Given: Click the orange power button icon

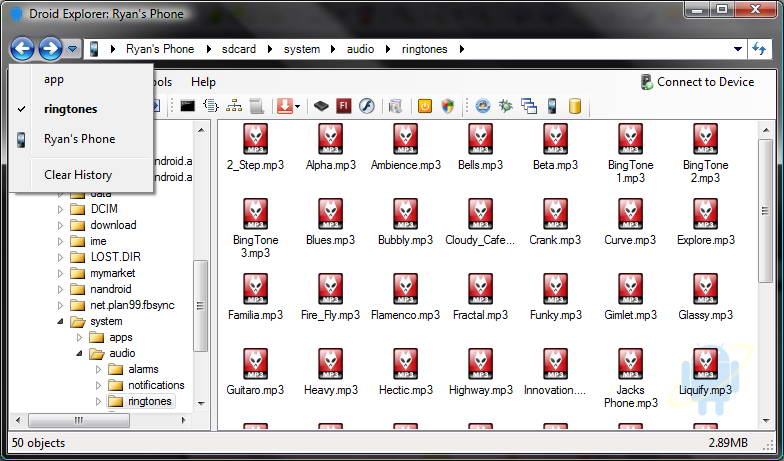Looking at the screenshot, I should point(424,106).
